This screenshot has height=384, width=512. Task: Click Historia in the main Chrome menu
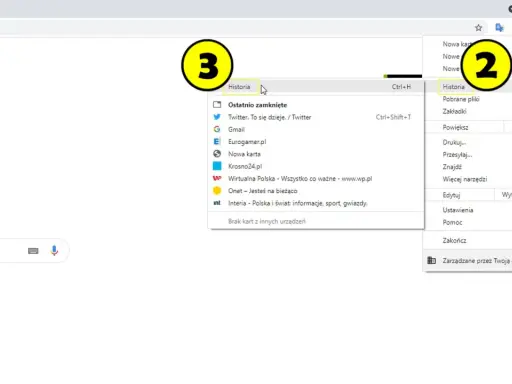(x=453, y=87)
